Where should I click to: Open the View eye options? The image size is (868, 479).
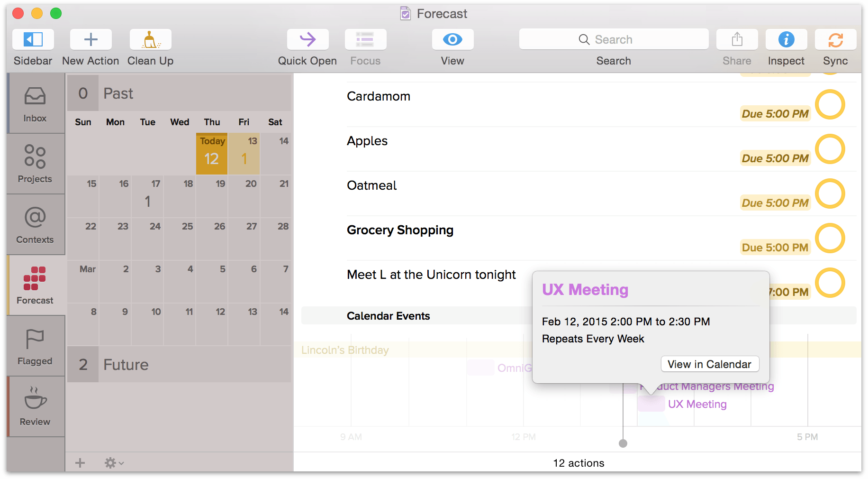pyautogui.click(x=453, y=39)
